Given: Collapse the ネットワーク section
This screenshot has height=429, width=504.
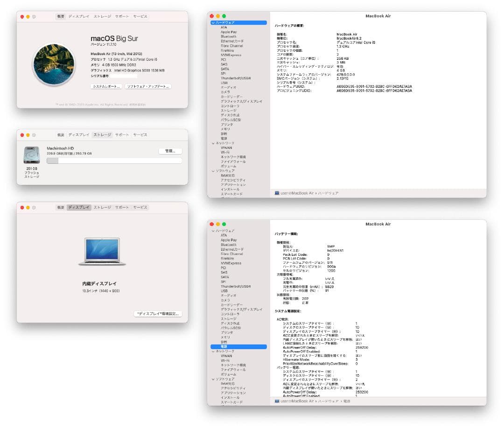Looking at the screenshot, I should click(x=213, y=143).
